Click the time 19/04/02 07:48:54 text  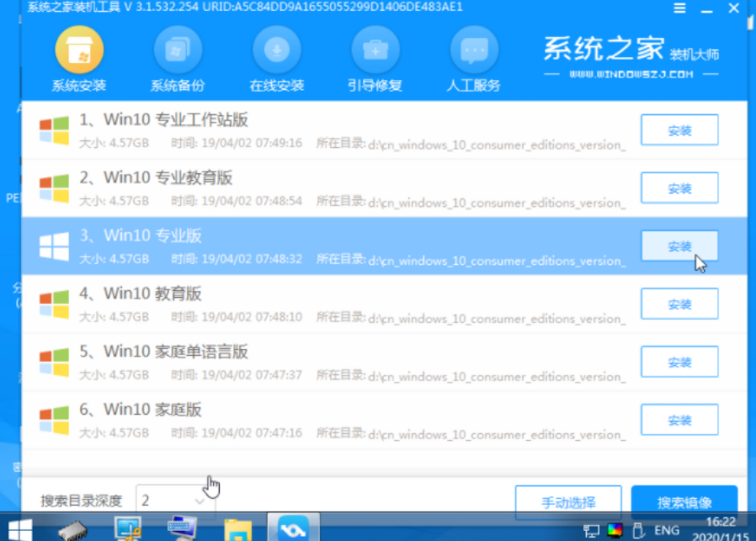click(x=251, y=201)
